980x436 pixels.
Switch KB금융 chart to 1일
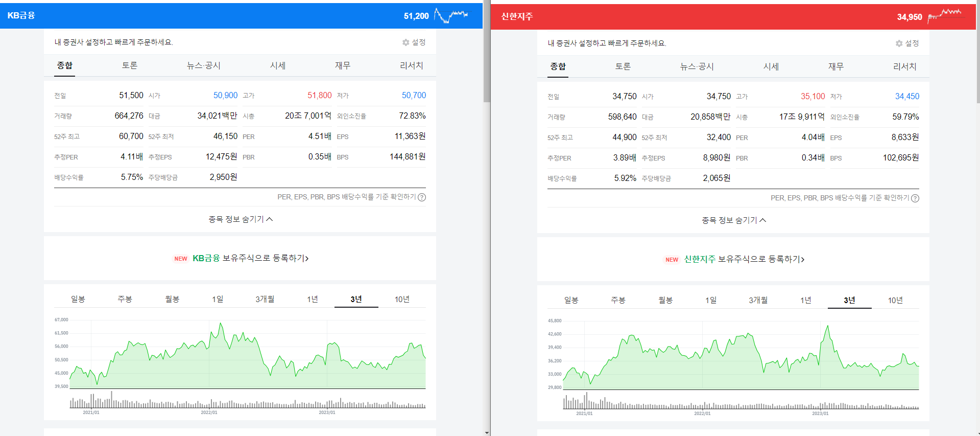pos(218,299)
